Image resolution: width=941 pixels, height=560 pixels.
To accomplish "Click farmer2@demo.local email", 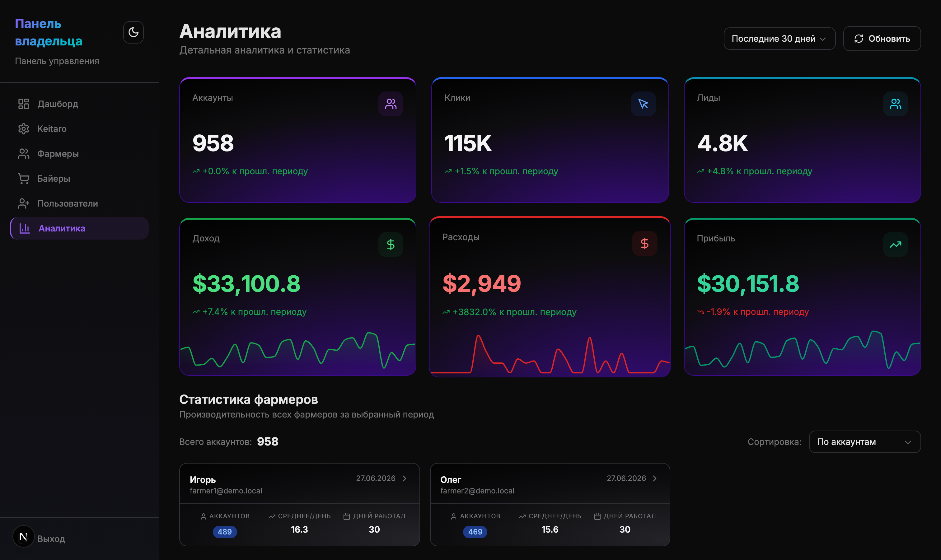I will [477, 491].
